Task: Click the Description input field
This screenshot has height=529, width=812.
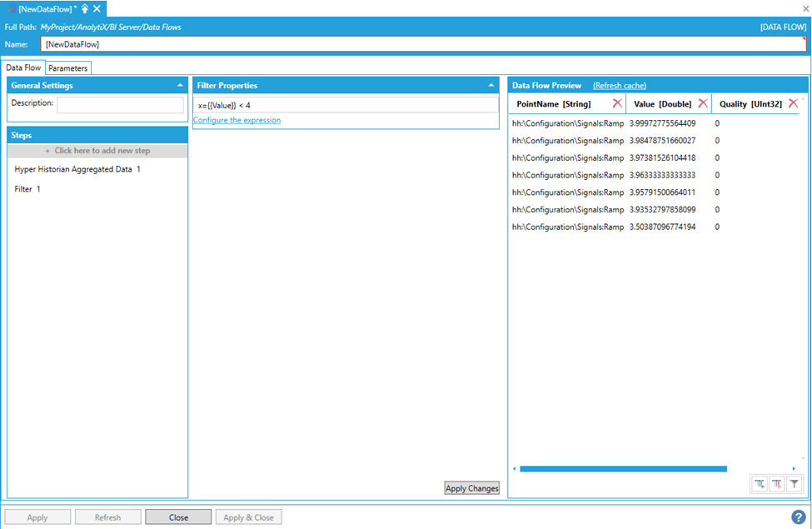Action: [120, 105]
